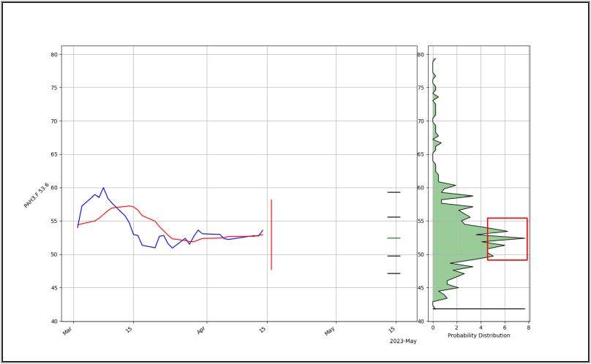Click the 'May' x-axis tick label

pos(329,331)
